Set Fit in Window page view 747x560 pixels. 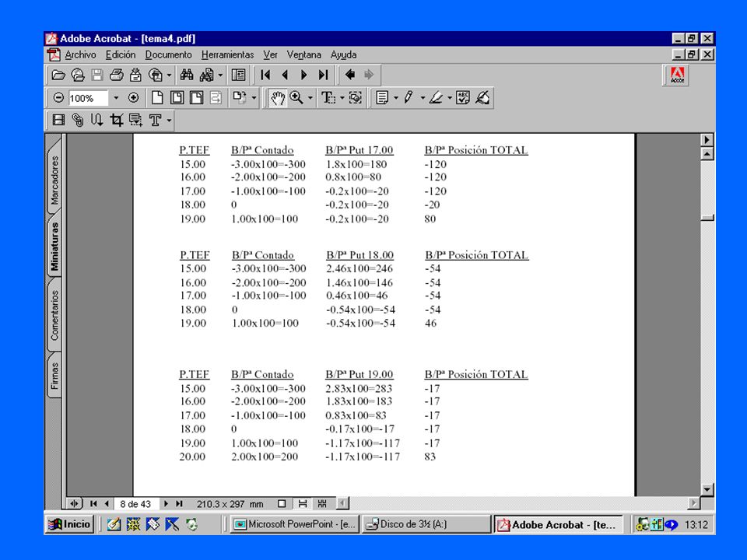[177, 98]
